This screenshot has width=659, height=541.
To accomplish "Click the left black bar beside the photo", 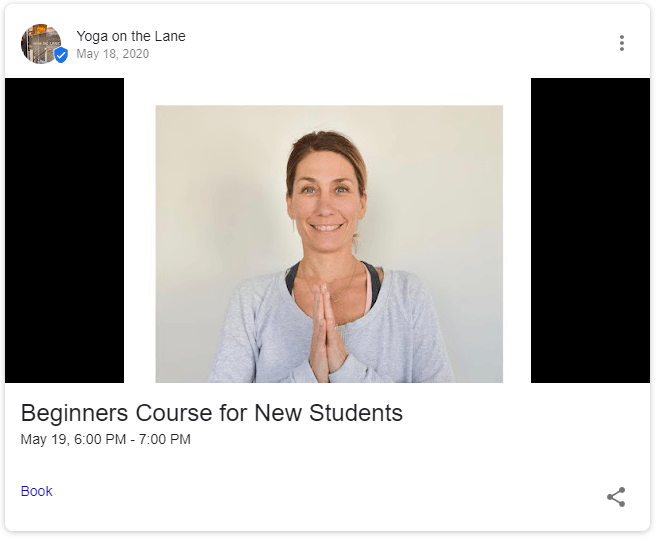I will 64,230.
